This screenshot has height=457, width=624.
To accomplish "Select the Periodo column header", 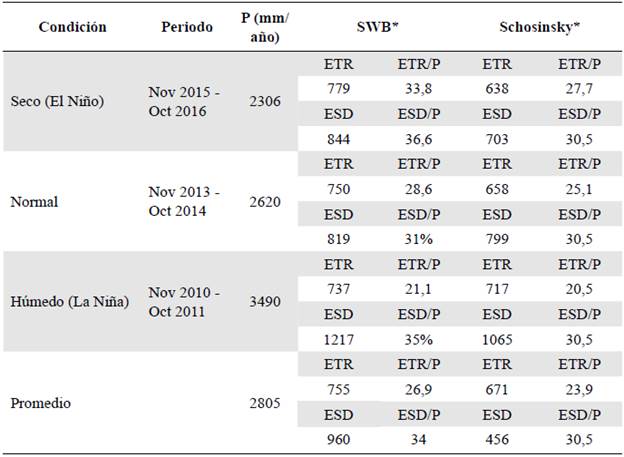I will 187,27.
